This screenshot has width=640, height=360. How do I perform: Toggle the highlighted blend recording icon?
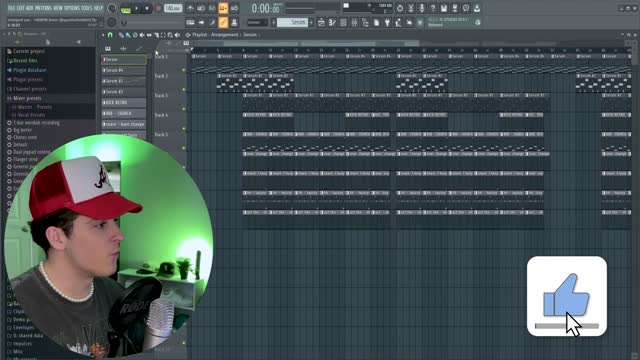point(223,8)
